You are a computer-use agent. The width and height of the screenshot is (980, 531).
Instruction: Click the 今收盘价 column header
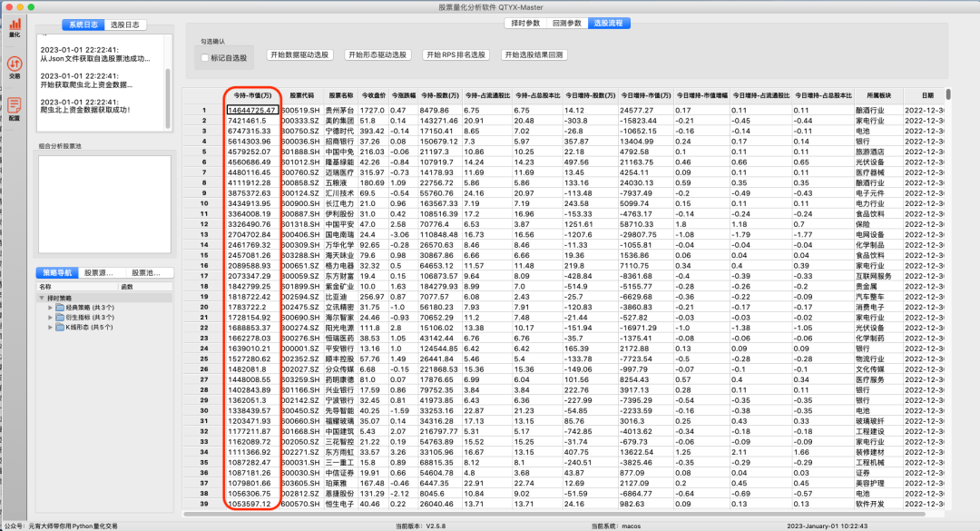(373, 95)
